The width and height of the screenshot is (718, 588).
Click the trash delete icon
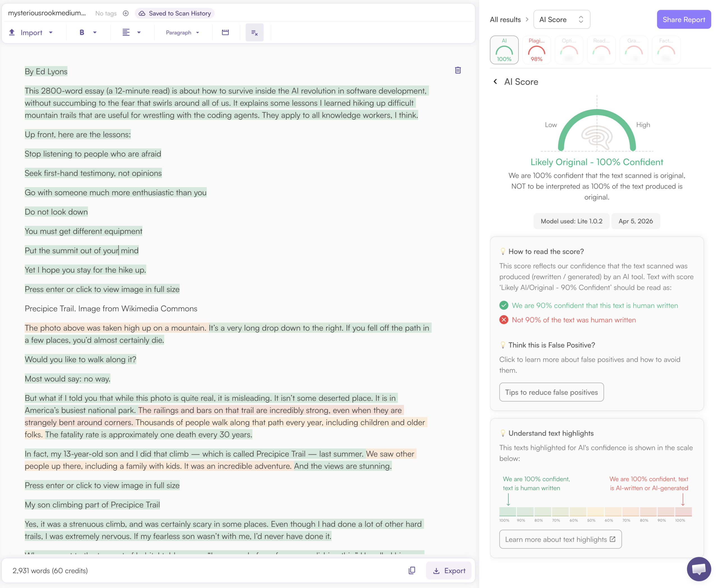[x=457, y=70]
